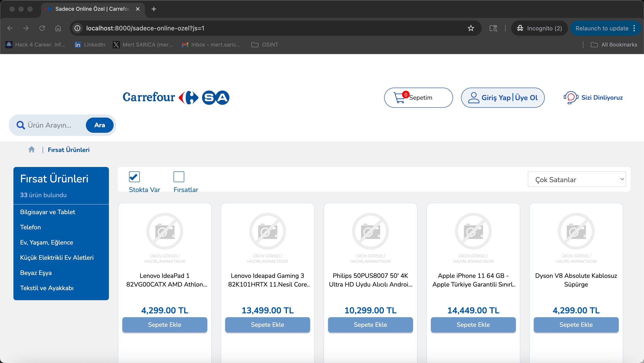Open the browser home page
Viewport: 644px width, 363px height.
pyautogui.click(x=58, y=28)
